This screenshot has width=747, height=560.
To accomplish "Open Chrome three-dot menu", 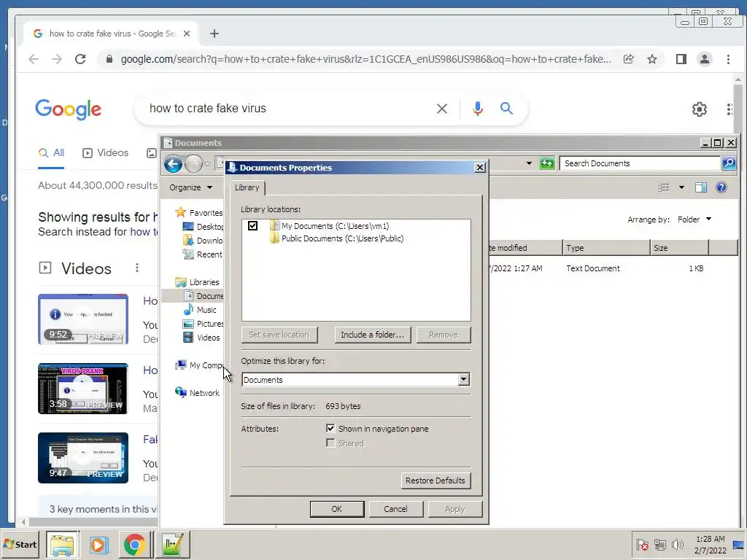I will click(728, 59).
